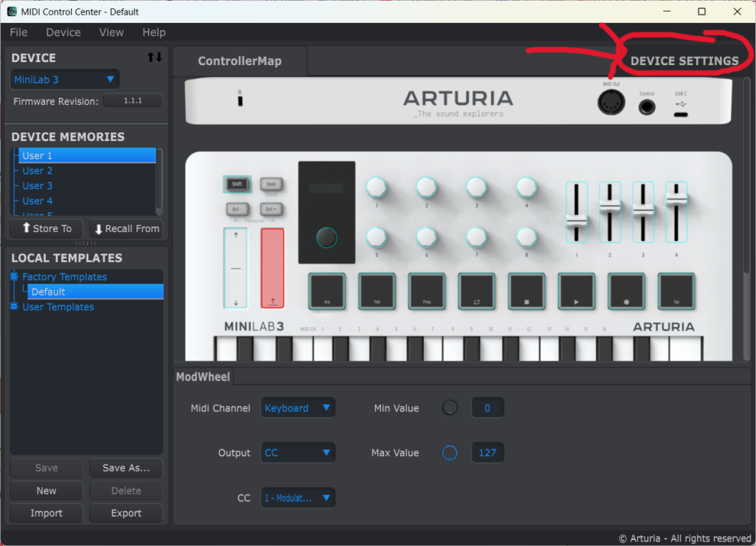Click the USB C port on rear panel
This screenshot has width=756, height=546.
click(x=681, y=115)
